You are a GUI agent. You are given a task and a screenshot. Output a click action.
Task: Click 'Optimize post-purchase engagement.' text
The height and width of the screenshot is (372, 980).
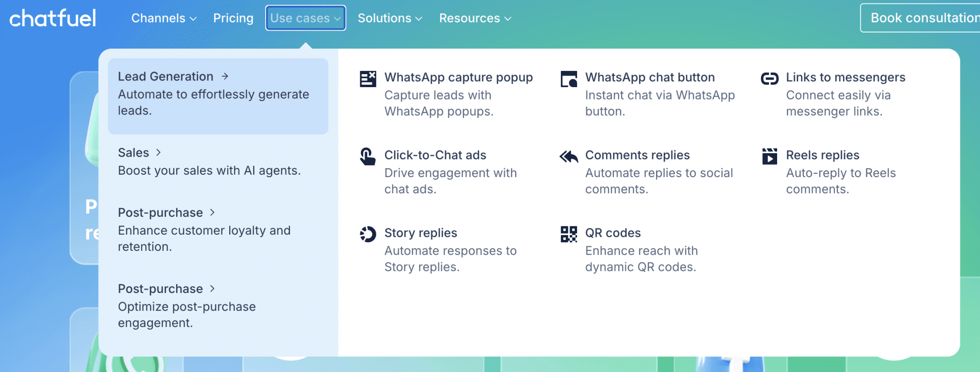pos(187,315)
